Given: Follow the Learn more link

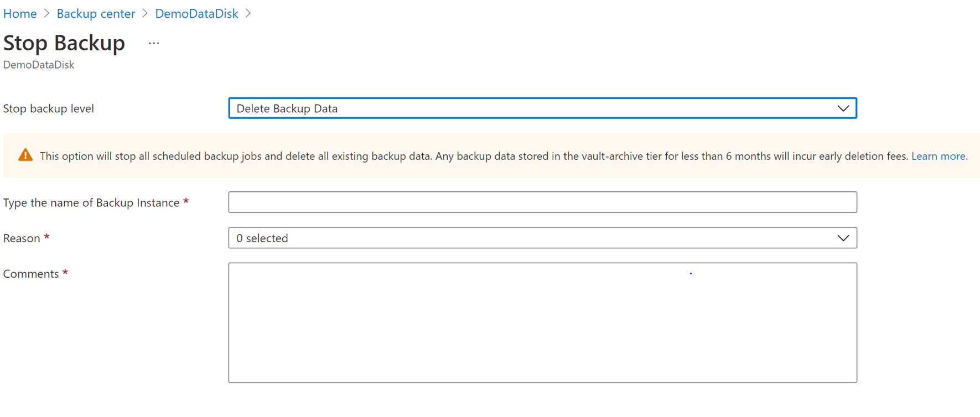Looking at the screenshot, I should coord(939,156).
